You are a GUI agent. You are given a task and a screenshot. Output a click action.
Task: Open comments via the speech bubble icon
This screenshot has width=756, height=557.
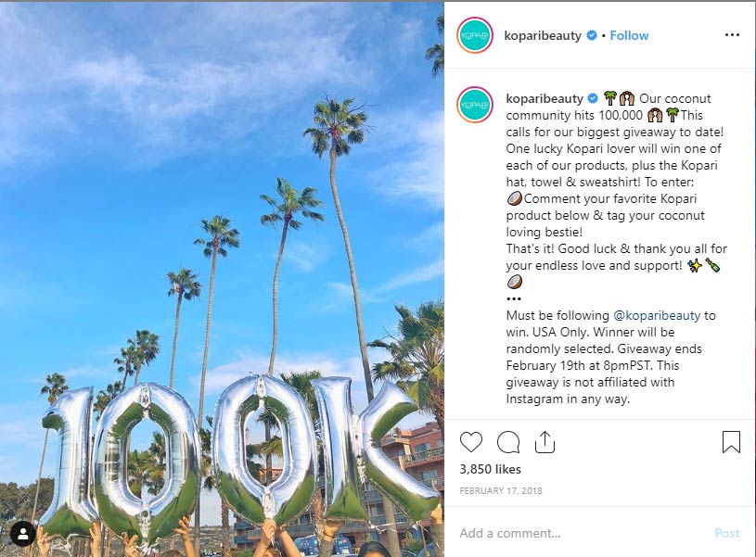(508, 442)
